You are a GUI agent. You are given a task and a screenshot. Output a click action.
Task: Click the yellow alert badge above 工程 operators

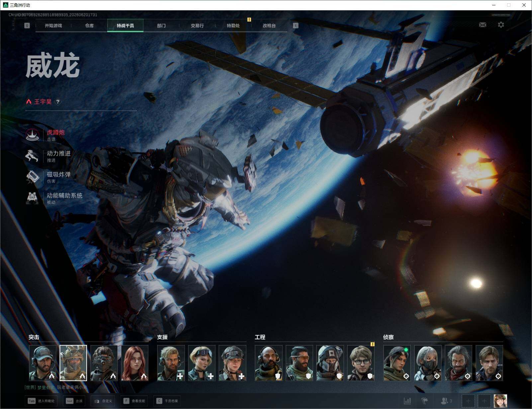pos(373,344)
